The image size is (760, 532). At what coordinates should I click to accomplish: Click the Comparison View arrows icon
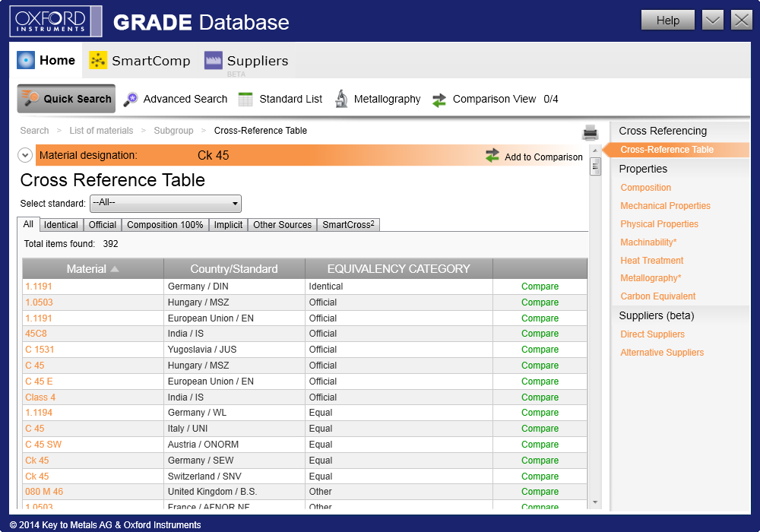(439, 100)
